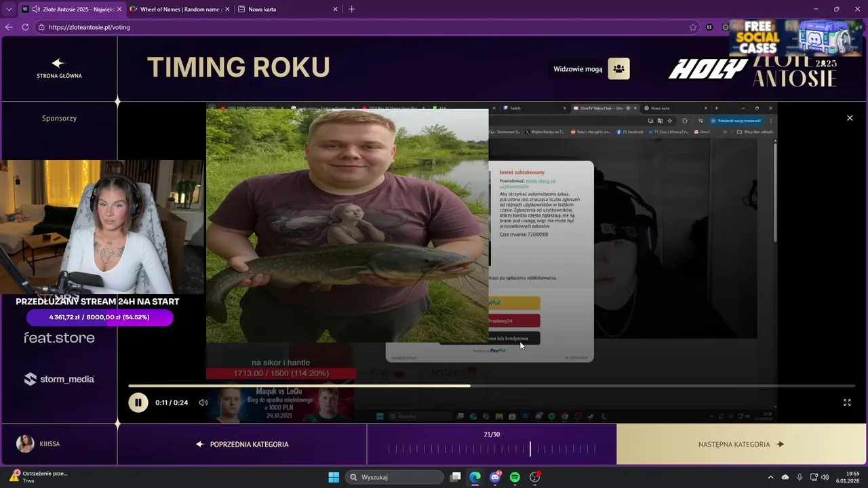Screen dimensions: 868x488
Task: Click the HOLY sponsor logo
Action: tap(709, 68)
